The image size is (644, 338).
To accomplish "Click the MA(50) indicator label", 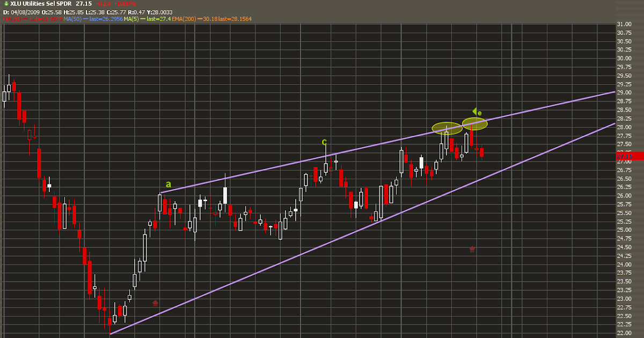I will point(72,19).
